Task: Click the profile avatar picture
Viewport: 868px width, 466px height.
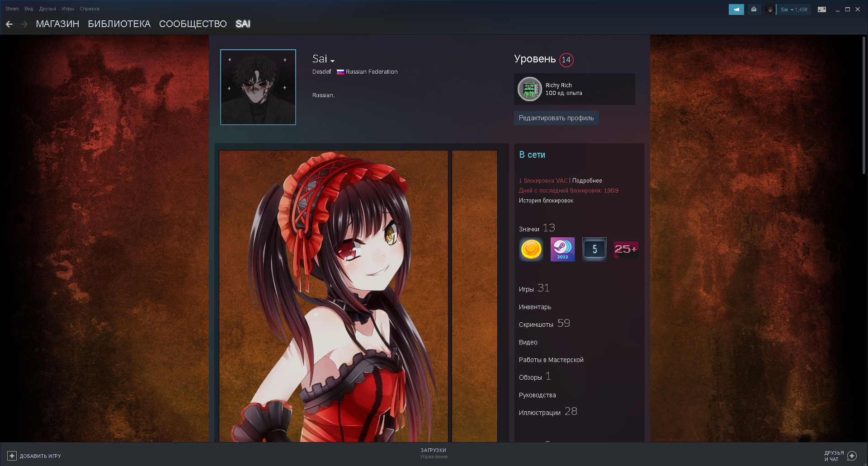Action: [258, 87]
